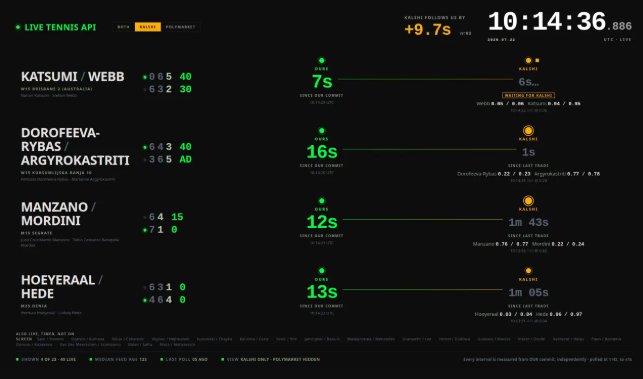The image size is (643, 379).
Task: Click the Hoeyeraal 0.03 / 0.04 price quote
Action: click(504, 314)
